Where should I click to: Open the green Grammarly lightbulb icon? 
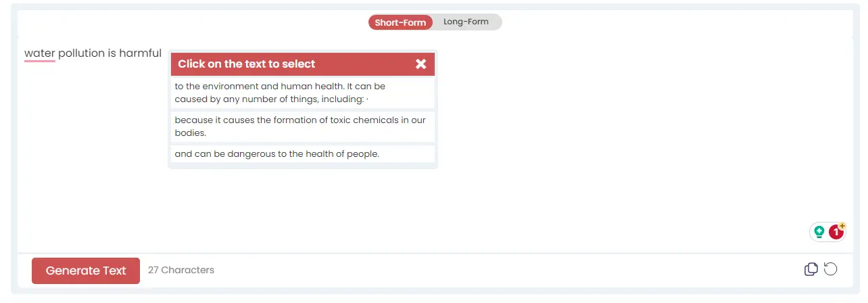(x=819, y=232)
